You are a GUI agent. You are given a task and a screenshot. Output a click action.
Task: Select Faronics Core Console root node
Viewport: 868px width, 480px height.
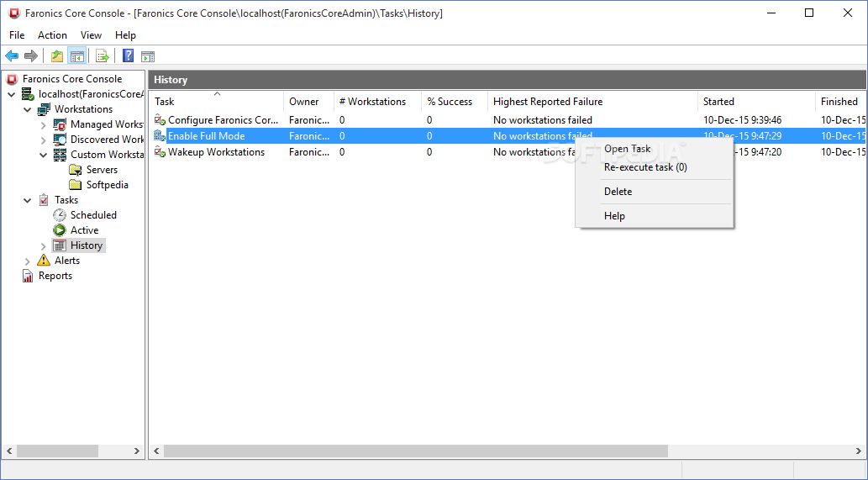click(72, 79)
